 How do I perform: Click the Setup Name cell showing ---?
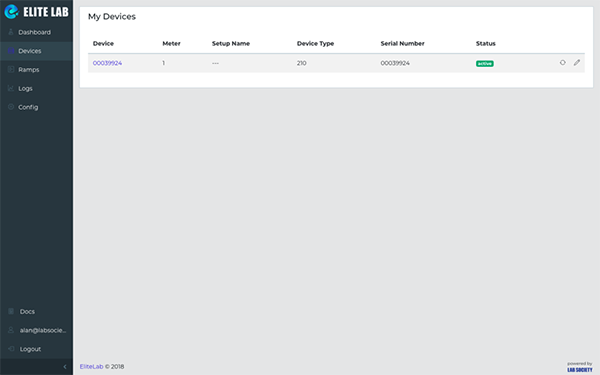tap(215, 63)
